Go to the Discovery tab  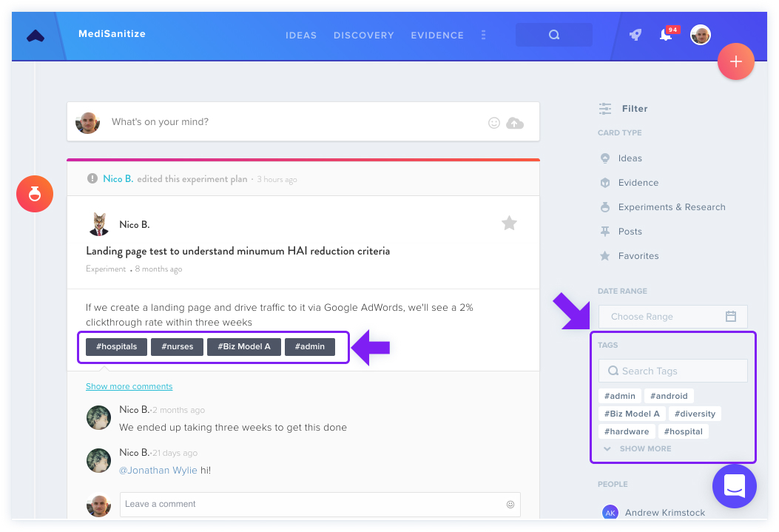(x=364, y=36)
